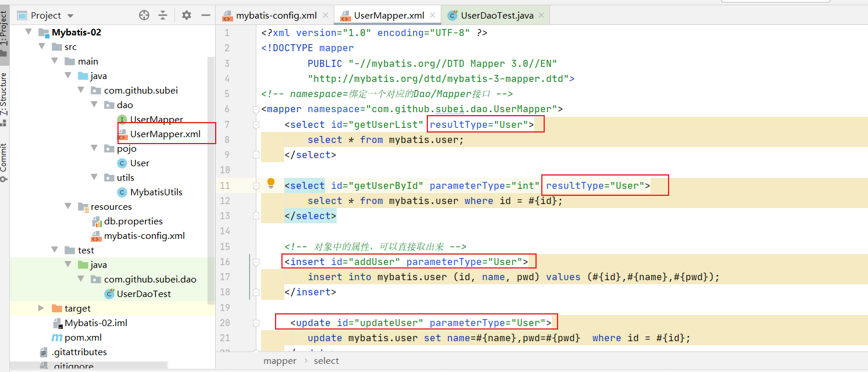Click the yellow lightbulb intention icon

pos(270,184)
